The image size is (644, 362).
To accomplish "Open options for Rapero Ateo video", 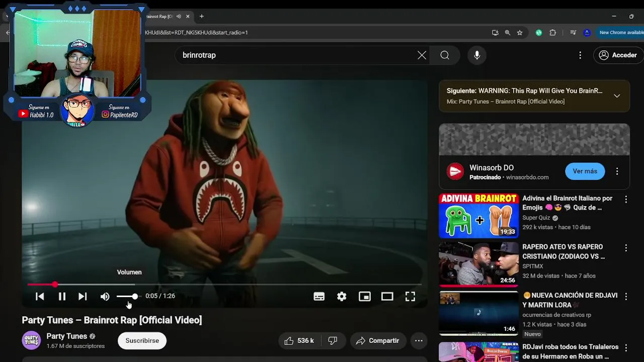I will tap(626, 248).
